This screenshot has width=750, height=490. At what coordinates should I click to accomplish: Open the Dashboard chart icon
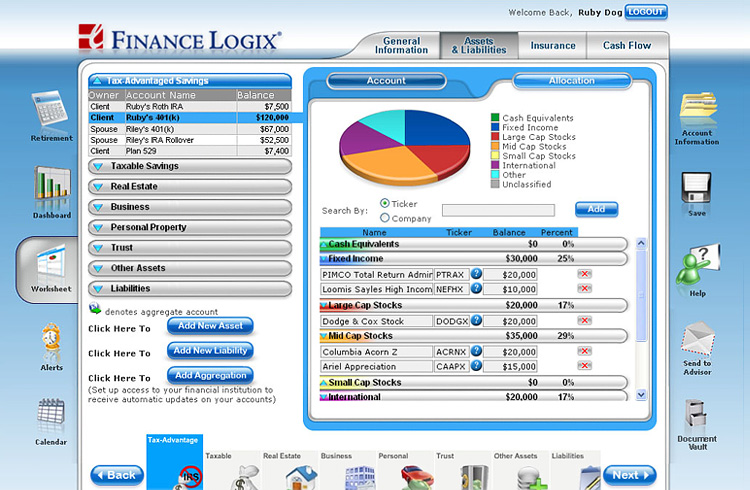coord(52,186)
